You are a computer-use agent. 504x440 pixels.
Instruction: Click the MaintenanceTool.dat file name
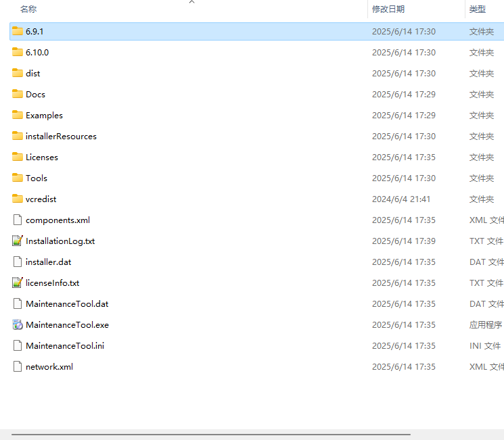pyautogui.click(x=67, y=304)
